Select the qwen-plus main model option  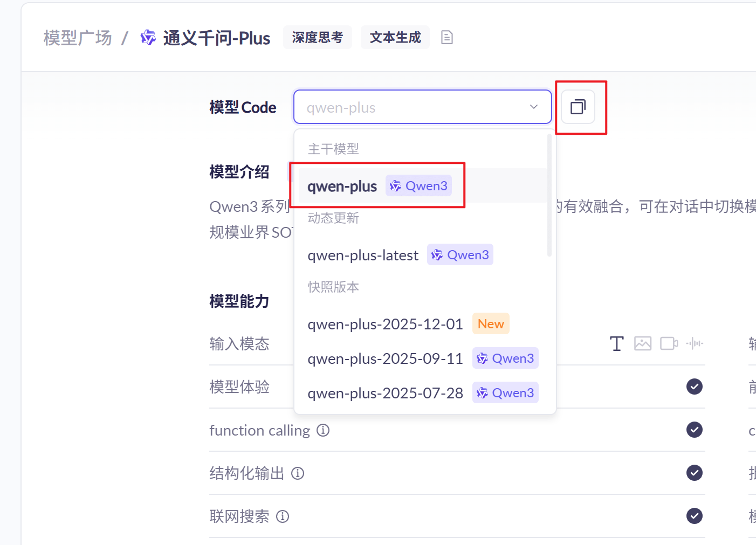(342, 186)
